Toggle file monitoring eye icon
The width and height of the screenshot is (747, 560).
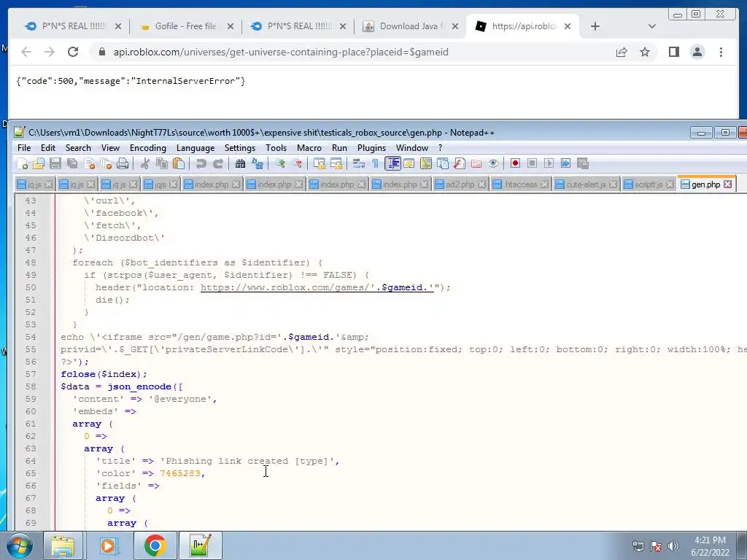493,164
